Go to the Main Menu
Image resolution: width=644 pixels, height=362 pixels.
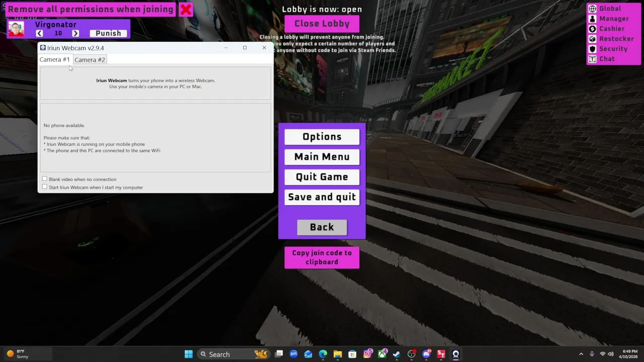click(x=322, y=157)
